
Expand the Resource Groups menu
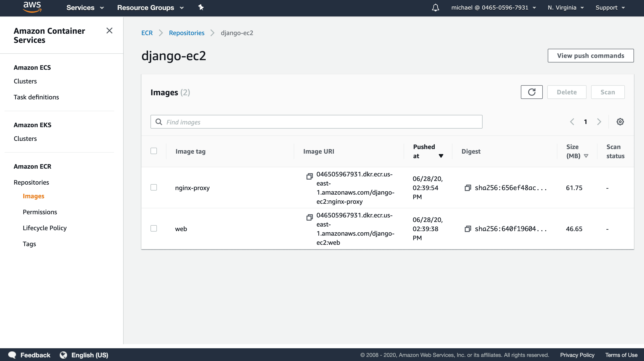(x=151, y=8)
